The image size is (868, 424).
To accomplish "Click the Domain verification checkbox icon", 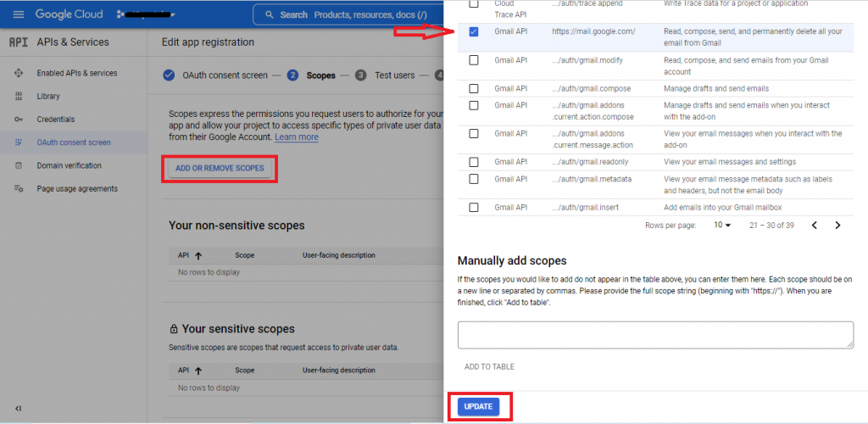I will pyautogui.click(x=19, y=165).
